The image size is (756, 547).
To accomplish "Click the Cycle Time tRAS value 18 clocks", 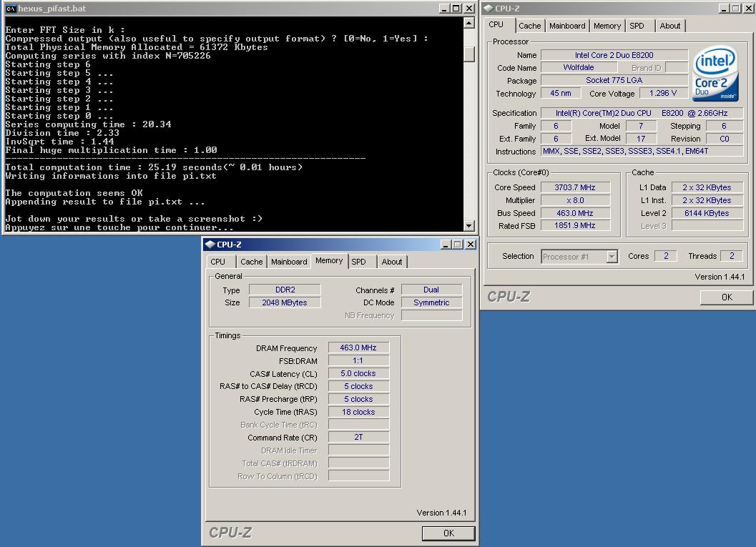I will pyautogui.click(x=358, y=412).
